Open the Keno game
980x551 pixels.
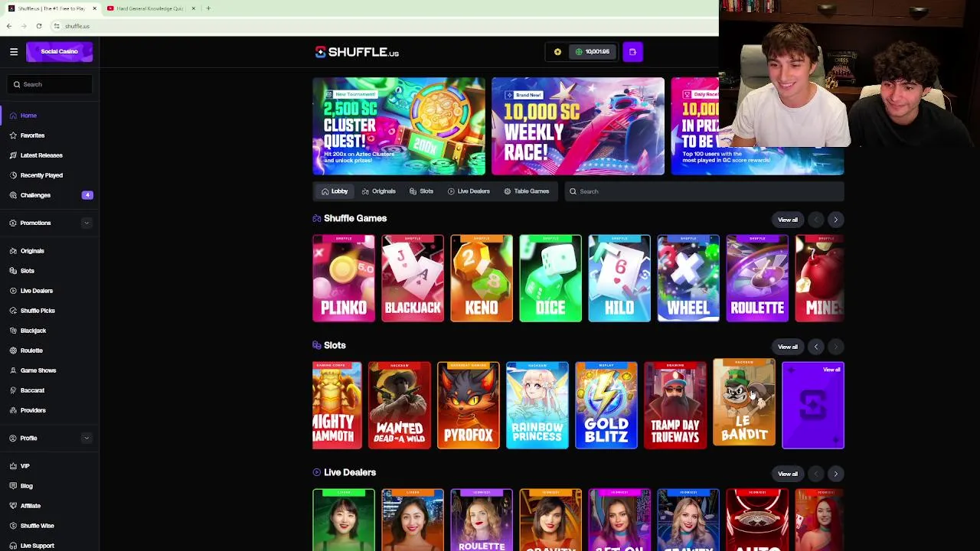(482, 279)
